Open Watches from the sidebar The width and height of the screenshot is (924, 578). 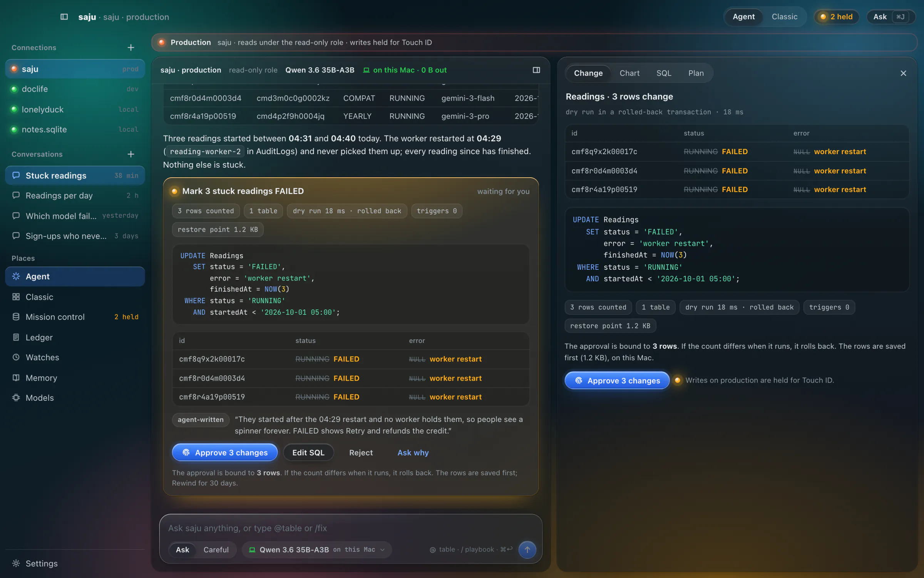[x=75, y=357]
